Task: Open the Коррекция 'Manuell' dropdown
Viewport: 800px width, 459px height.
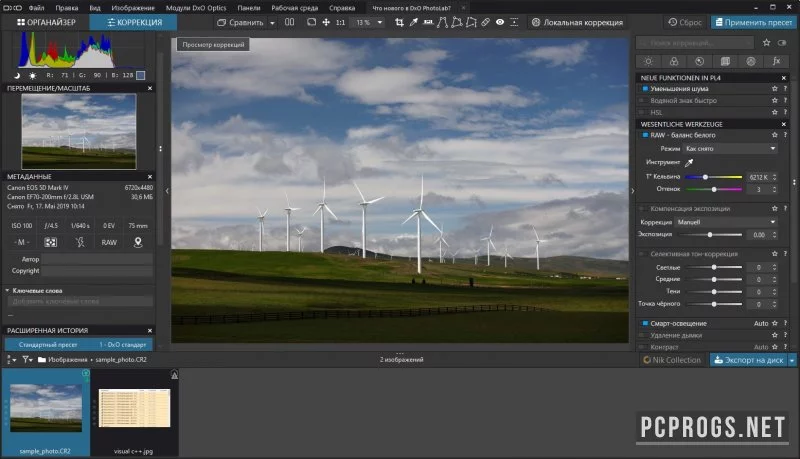Action: tap(727, 222)
